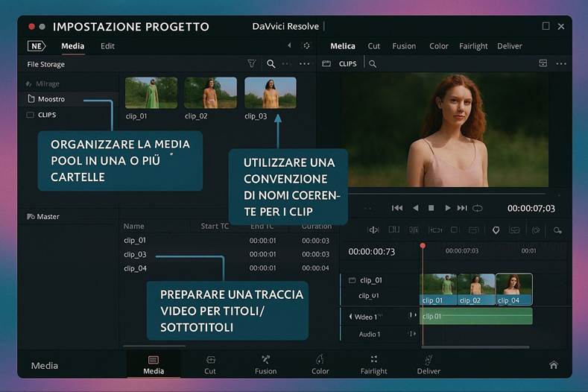Open the three-dot options menu in File Storage
588x392 pixels.
pos(305,64)
